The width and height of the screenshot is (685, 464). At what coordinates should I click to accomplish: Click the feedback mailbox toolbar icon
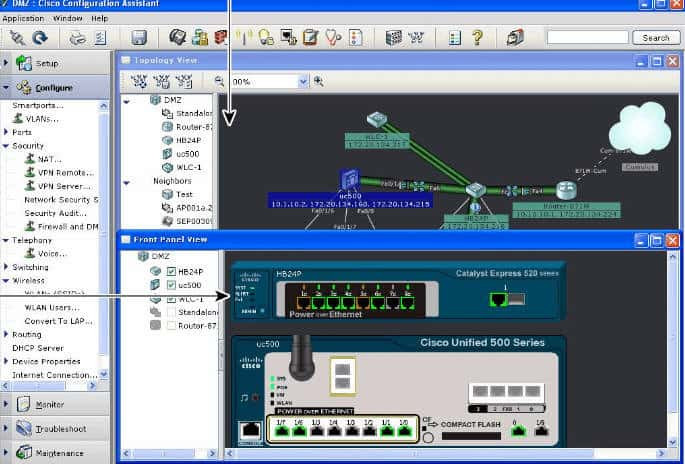tap(515, 38)
